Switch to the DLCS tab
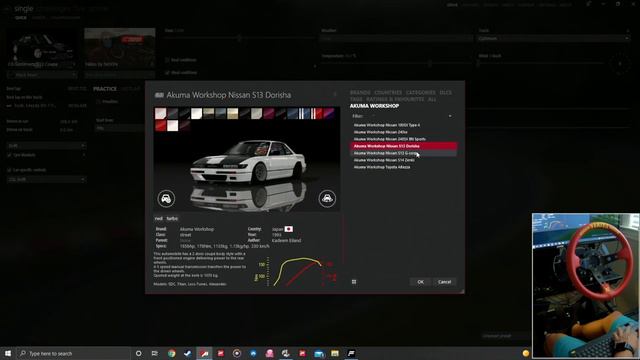 tap(446, 93)
